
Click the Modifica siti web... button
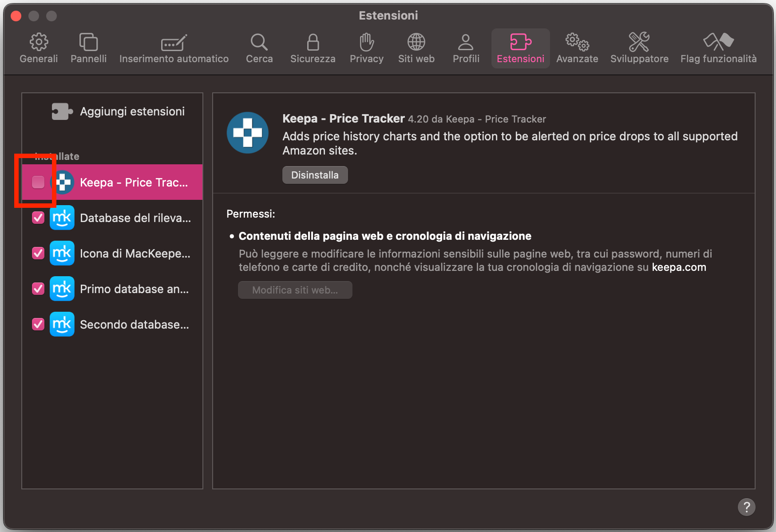click(295, 290)
